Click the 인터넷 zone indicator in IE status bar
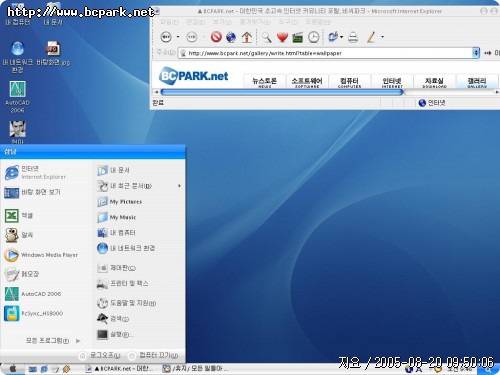The width and height of the screenshot is (500, 375). [432, 103]
